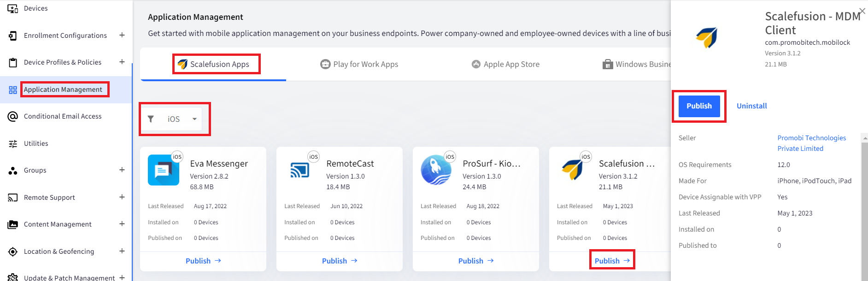Expand the Groups menu section

[122, 170]
